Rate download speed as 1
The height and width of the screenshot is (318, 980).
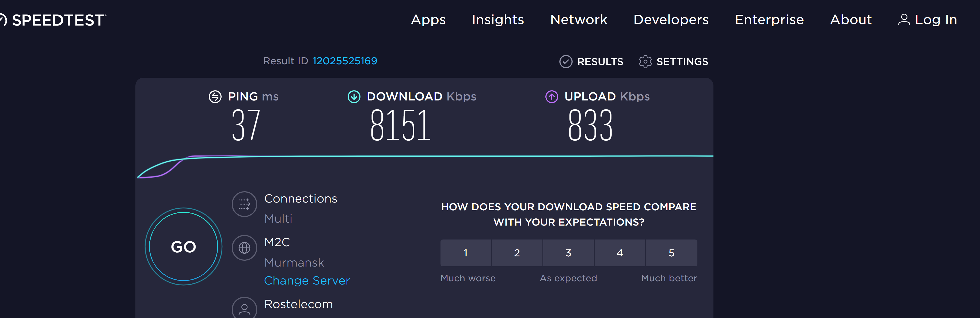(x=466, y=253)
